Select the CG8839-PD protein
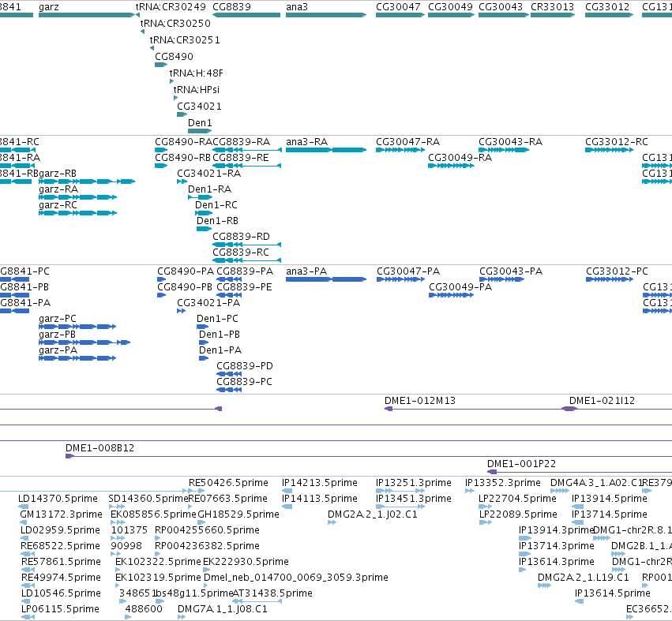Viewport: 672px width, 621px height. (229, 374)
